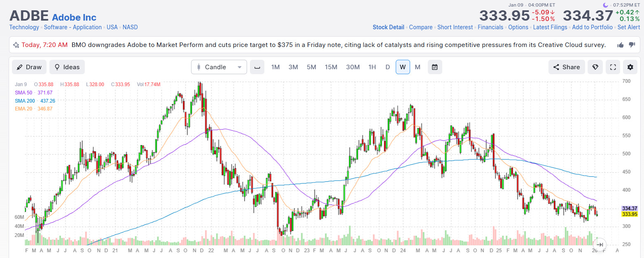
Task: Click the yellow 333.95 price label on the axis
Action: coord(630,214)
